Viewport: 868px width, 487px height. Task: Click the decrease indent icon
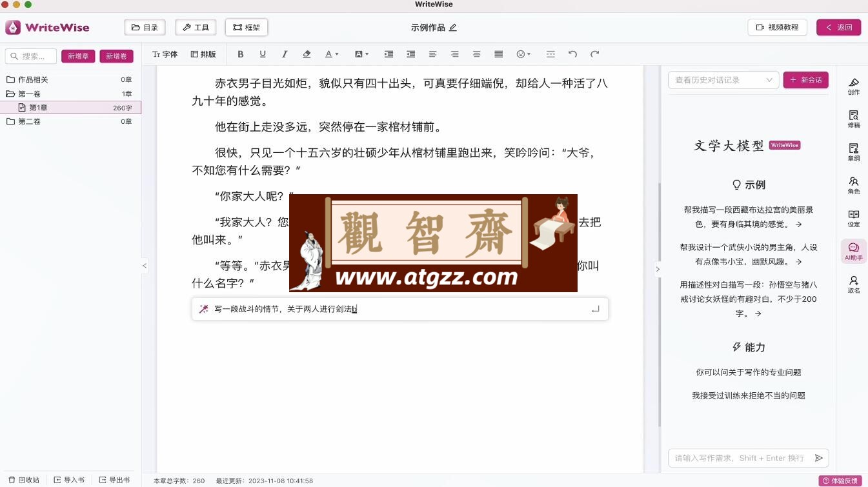410,54
